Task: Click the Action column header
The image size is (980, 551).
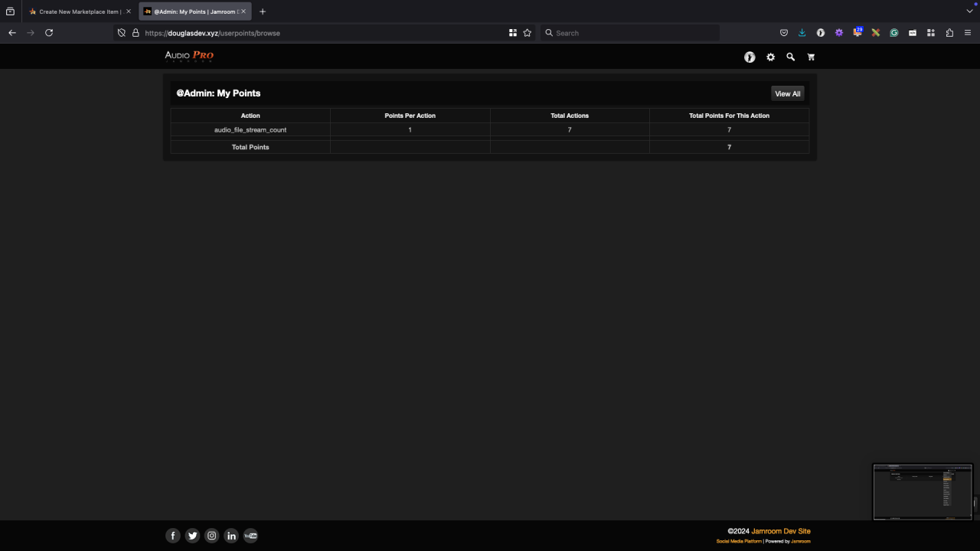Action: 250,116
